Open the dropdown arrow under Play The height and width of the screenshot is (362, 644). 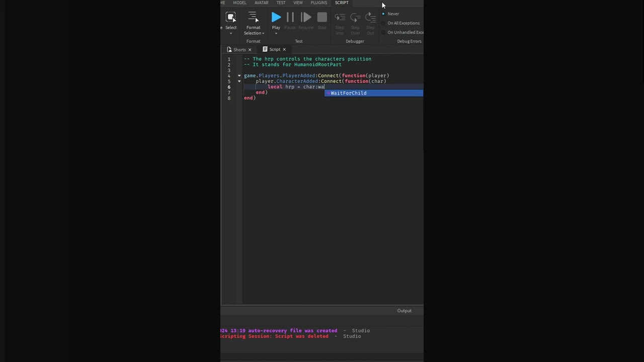pos(276,33)
